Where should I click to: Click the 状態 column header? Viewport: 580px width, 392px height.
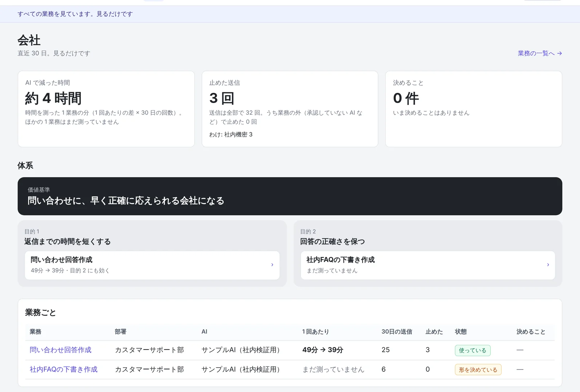point(461,332)
